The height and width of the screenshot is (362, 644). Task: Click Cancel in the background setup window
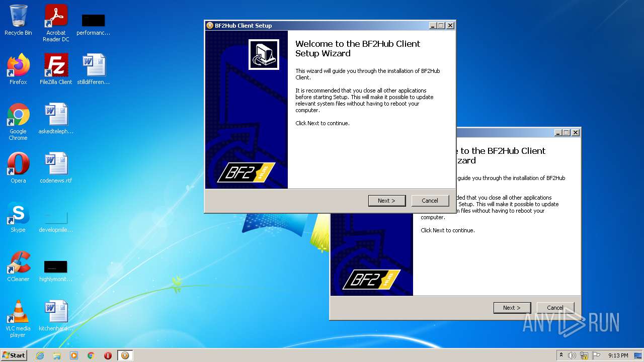[555, 308]
